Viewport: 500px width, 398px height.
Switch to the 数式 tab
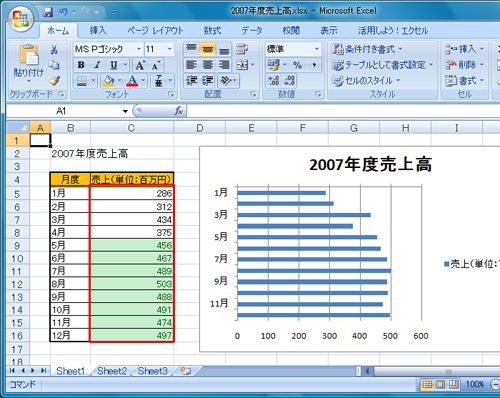pos(212,31)
